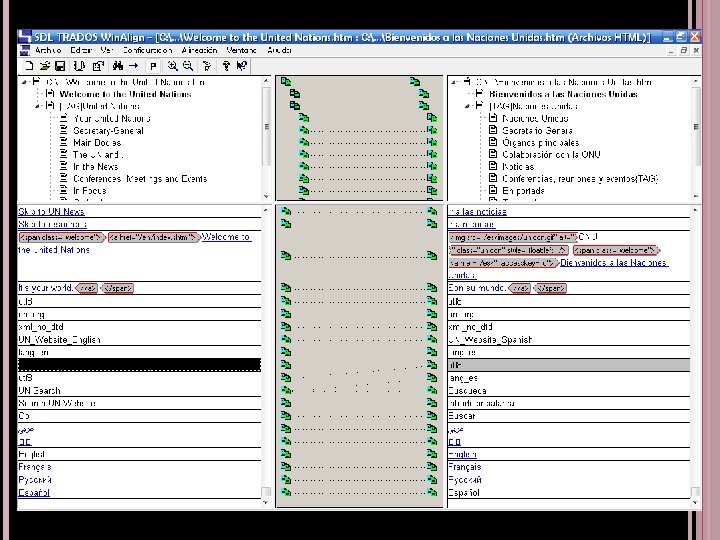Open help topics with the question mark icon

pos(226,66)
